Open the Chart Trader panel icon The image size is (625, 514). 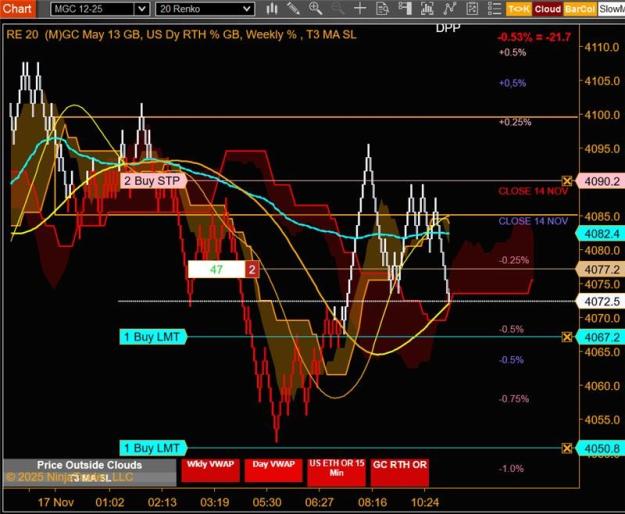pyautogui.click(x=405, y=9)
